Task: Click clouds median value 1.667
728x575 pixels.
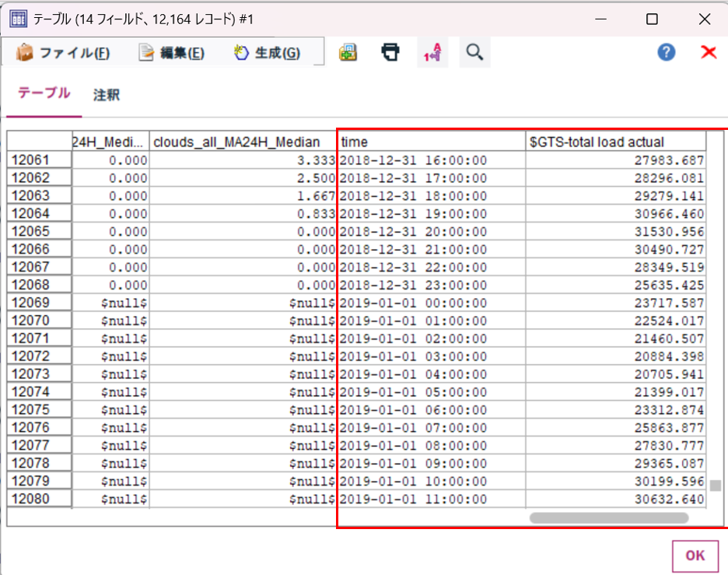Action: click(x=243, y=195)
